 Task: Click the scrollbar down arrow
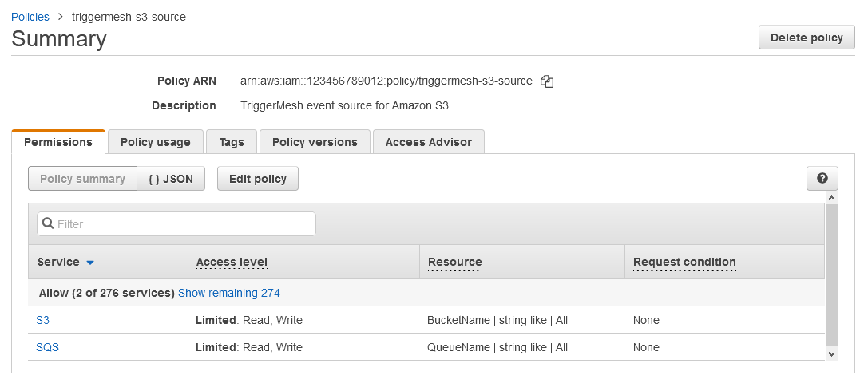coord(831,354)
